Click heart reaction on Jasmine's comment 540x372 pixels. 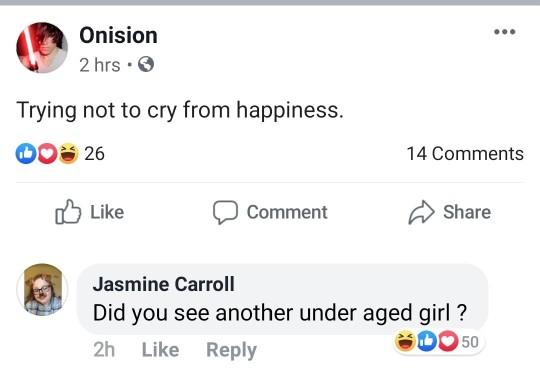448,341
